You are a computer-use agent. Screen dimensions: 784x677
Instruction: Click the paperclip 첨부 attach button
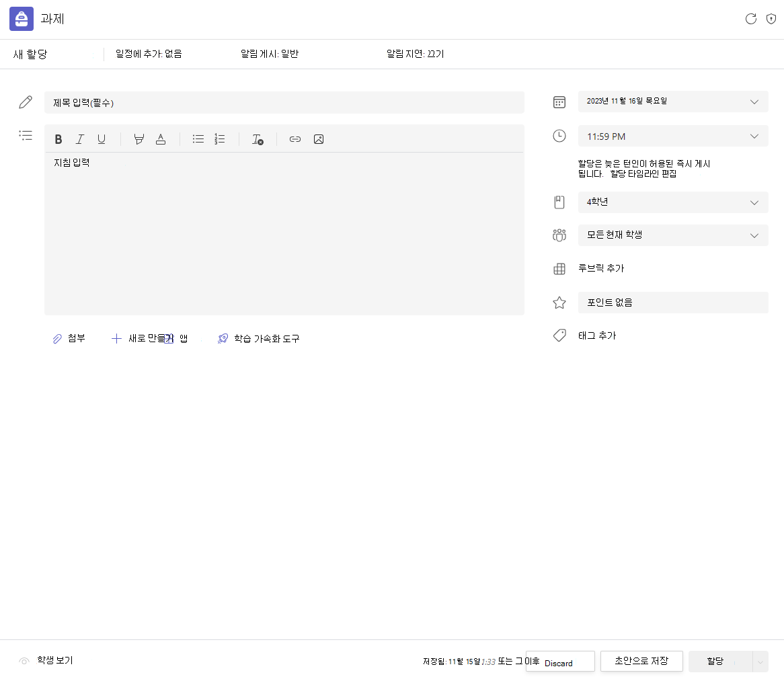tap(69, 339)
